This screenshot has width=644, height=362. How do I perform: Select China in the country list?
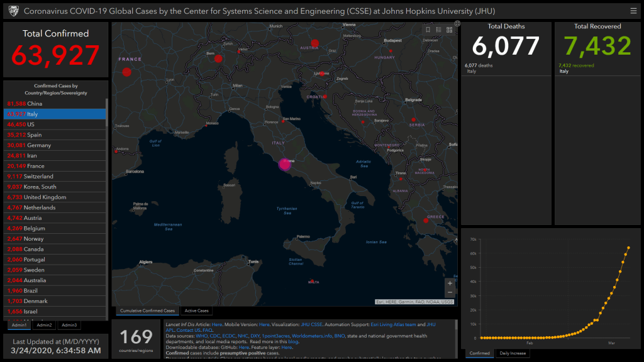(54, 104)
